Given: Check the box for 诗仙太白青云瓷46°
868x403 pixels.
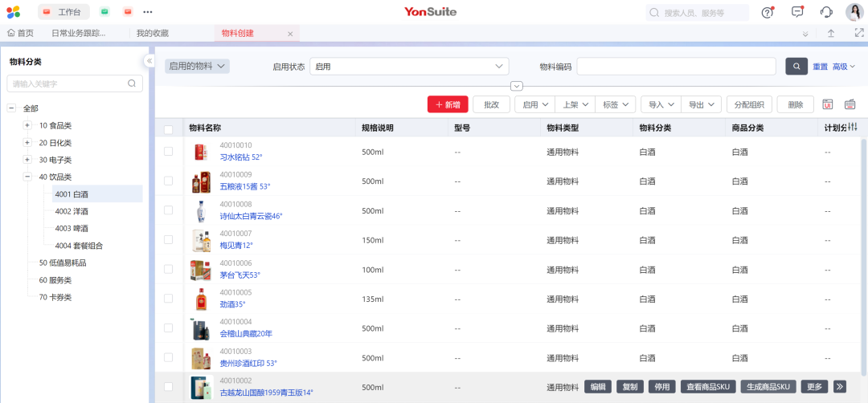Looking at the screenshot, I should click(x=168, y=210).
